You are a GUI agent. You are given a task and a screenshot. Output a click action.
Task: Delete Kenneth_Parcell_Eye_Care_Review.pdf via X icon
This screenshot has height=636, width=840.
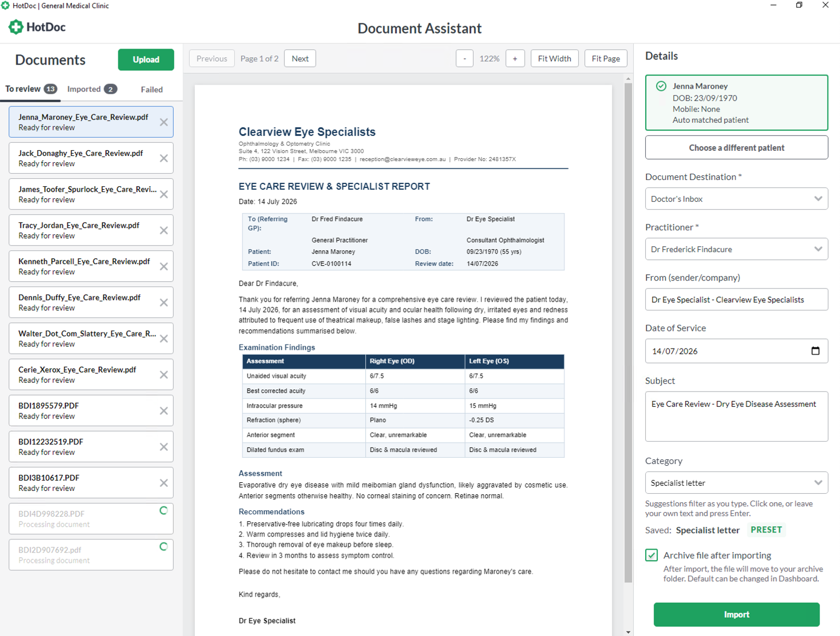point(164,266)
